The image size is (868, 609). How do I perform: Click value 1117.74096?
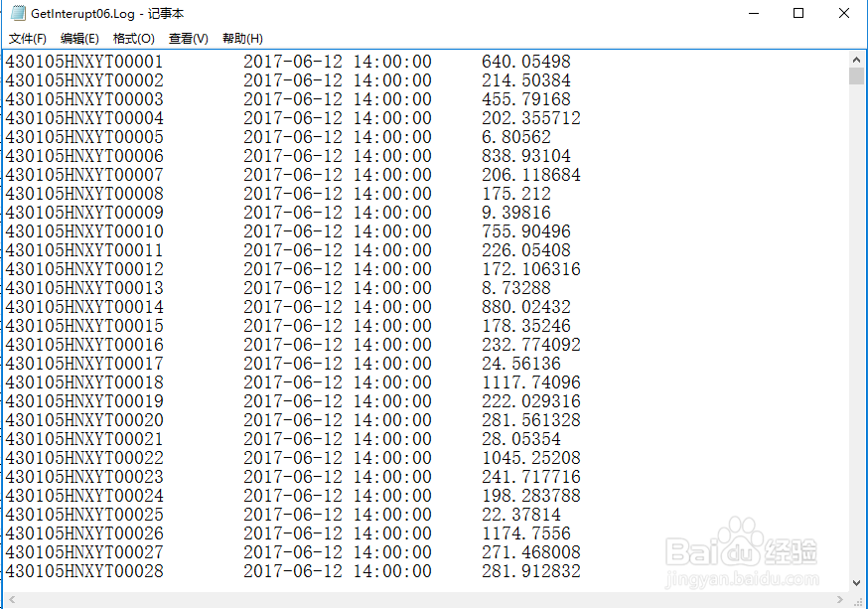click(531, 382)
